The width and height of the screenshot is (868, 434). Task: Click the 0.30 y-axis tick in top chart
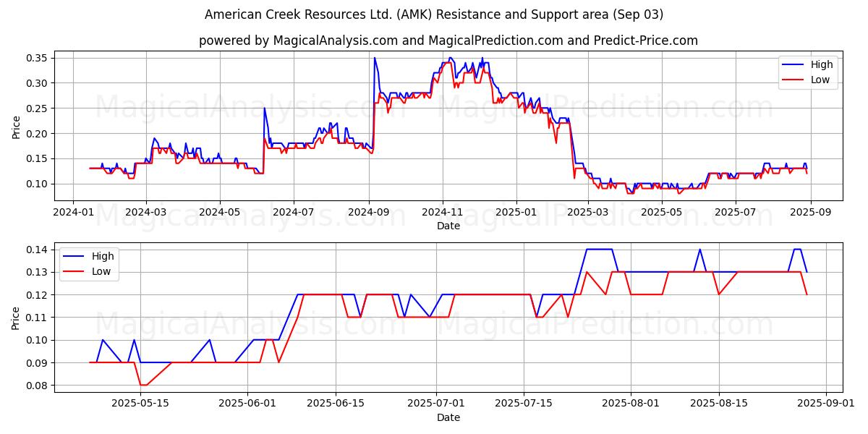(x=38, y=83)
